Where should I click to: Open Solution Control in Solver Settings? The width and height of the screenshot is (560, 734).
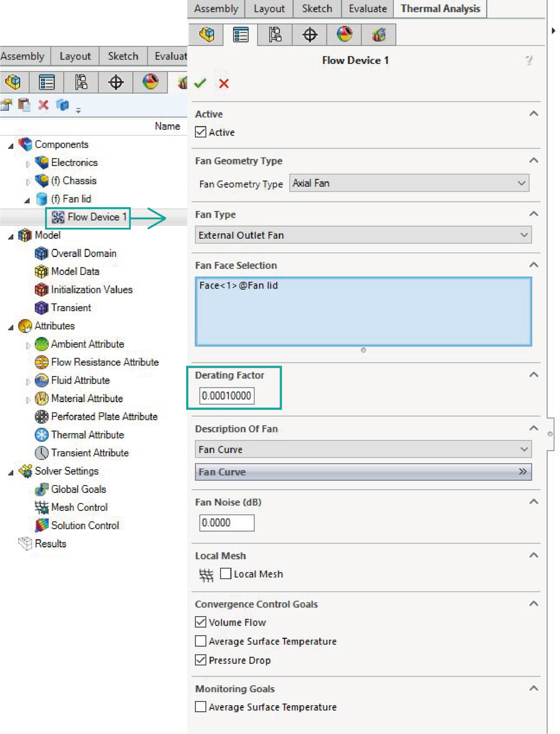(x=85, y=525)
